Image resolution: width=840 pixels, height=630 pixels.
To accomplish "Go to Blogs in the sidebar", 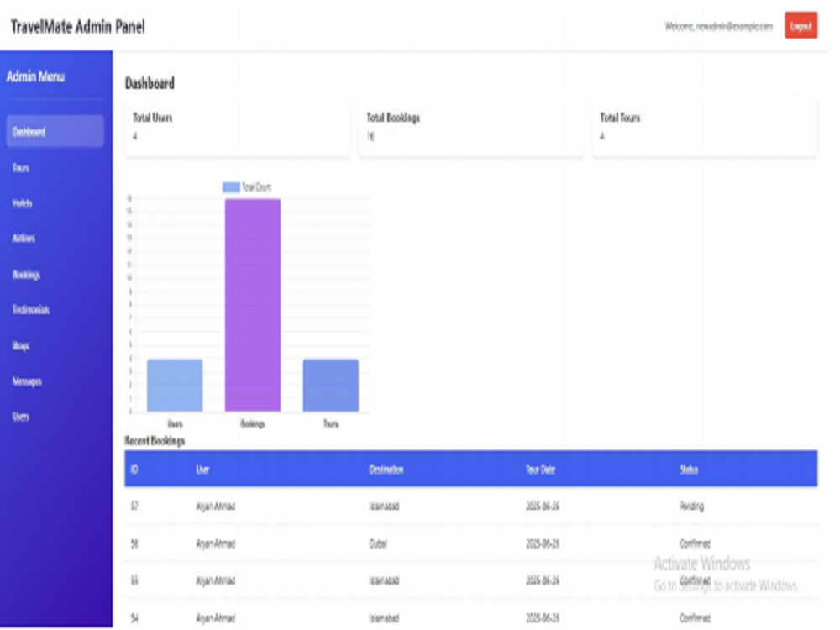I will pyautogui.click(x=21, y=346).
